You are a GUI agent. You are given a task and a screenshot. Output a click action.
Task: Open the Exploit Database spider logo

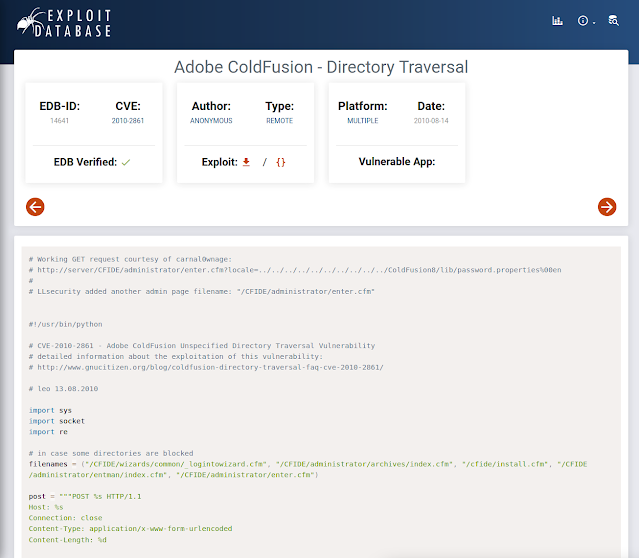tap(64, 22)
